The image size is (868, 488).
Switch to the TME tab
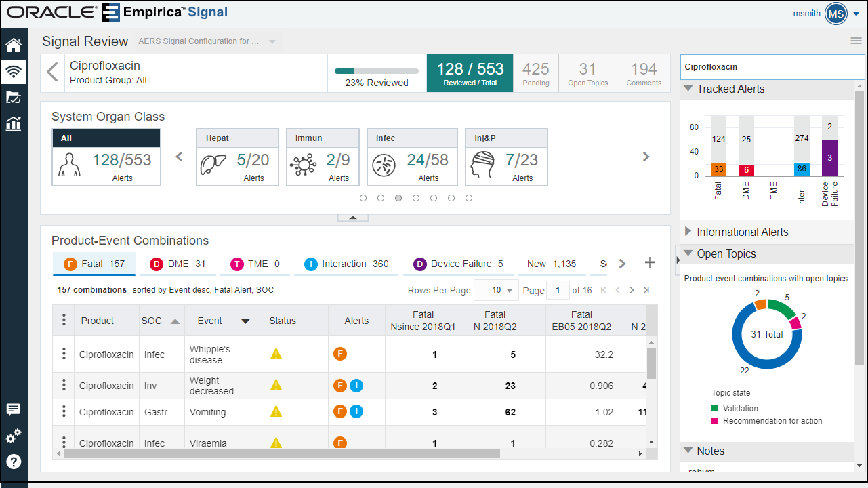[x=255, y=264]
